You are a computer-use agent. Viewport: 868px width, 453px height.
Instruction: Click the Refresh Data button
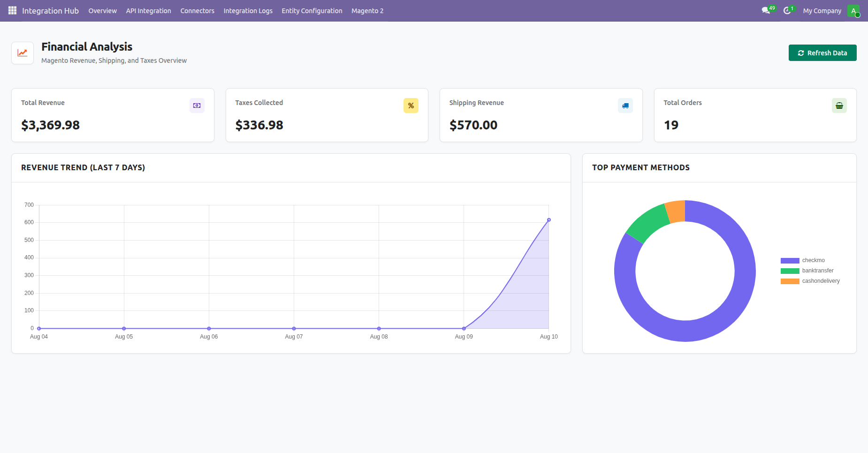coord(822,53)
